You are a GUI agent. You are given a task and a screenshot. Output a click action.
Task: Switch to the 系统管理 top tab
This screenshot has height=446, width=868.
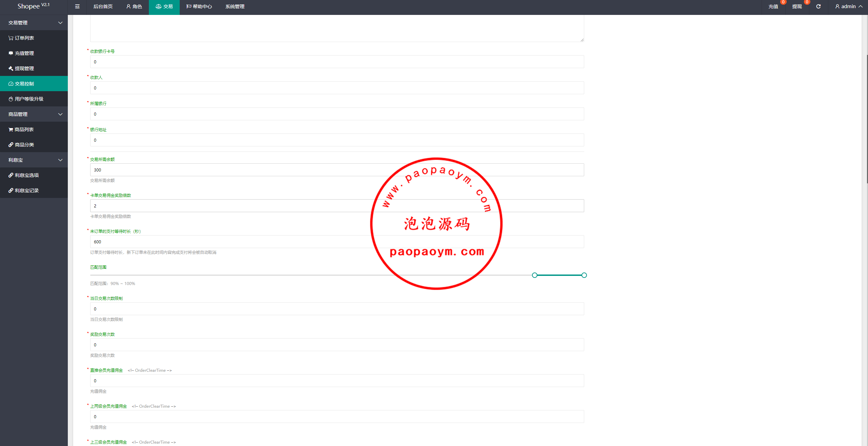pyautogui.click(x=235, y=6)
